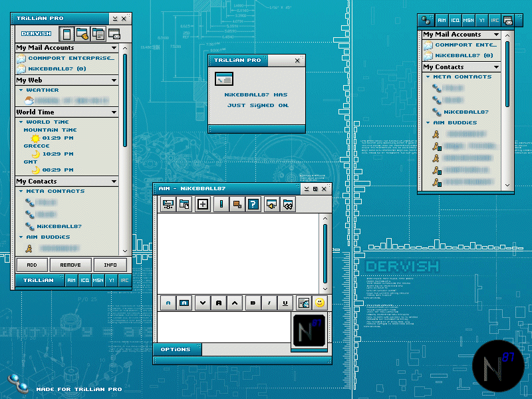Click the main window contact list scrollbar
The height and width of the screenshot is (399, 532).
[125, 100]
